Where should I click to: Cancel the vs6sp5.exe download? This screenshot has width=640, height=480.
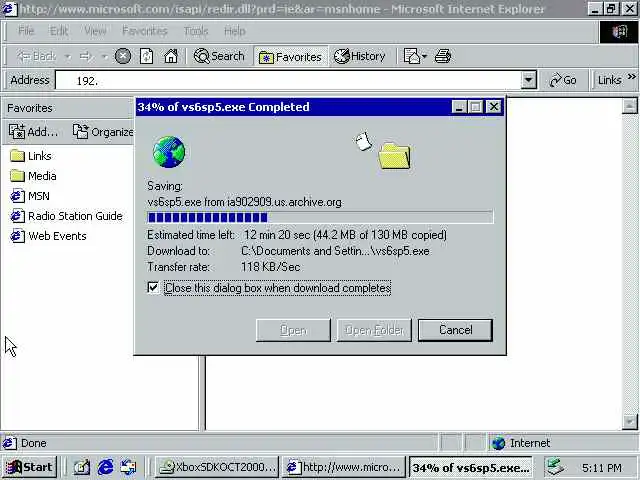455,330
